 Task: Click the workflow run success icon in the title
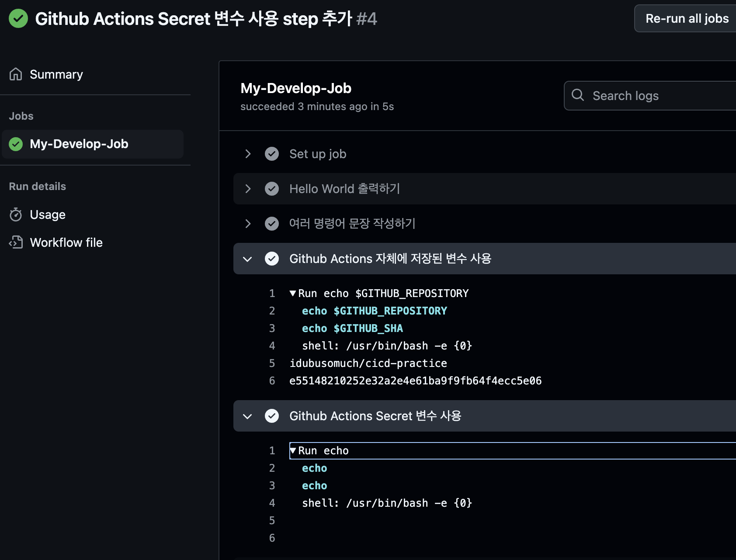point(18,18)
